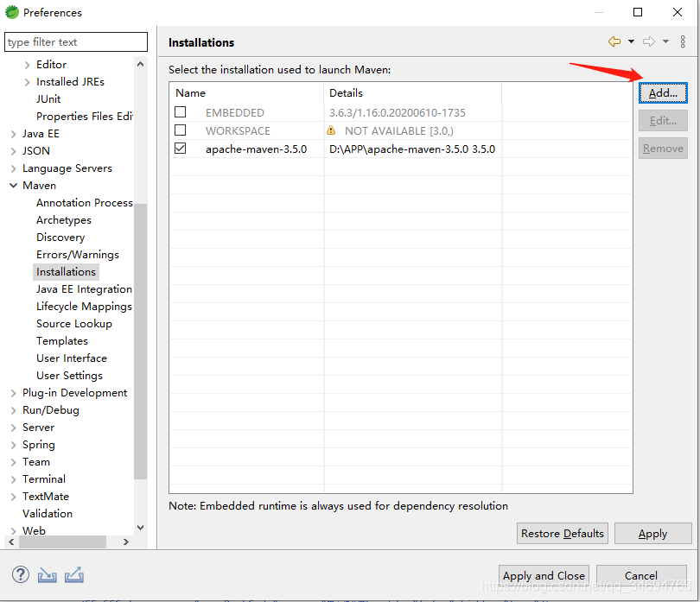Open Annotation Processing under Maven
This screenshot has height=602, width=700.
tap(85, 203)
